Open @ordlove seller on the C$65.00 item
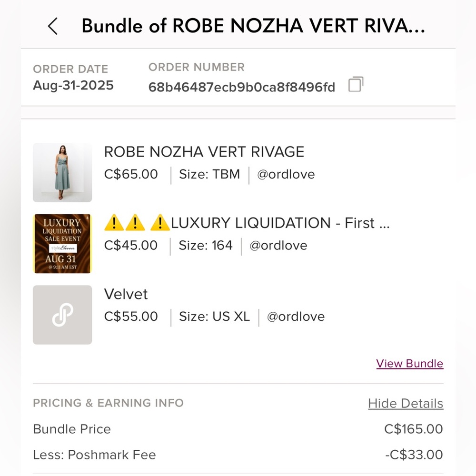Image resolution: width=476 pixels, height=476 pixels. pyautogui.click(x=286, y=174)
